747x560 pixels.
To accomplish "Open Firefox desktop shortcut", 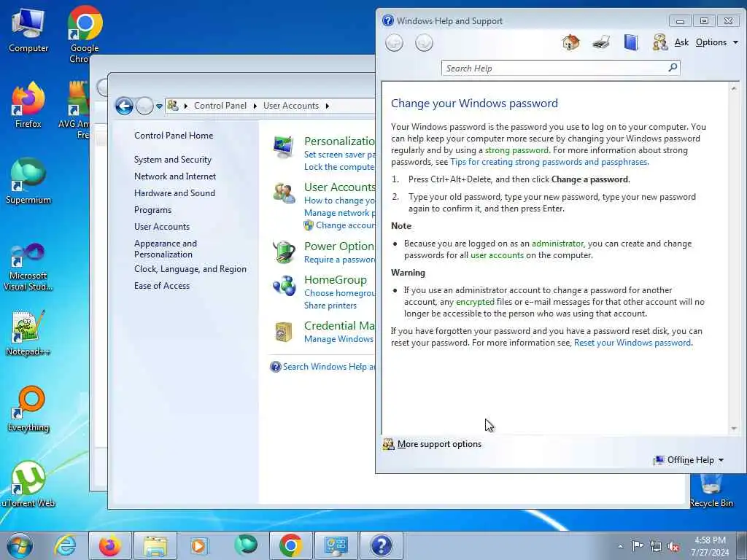I will click(28, 105).
